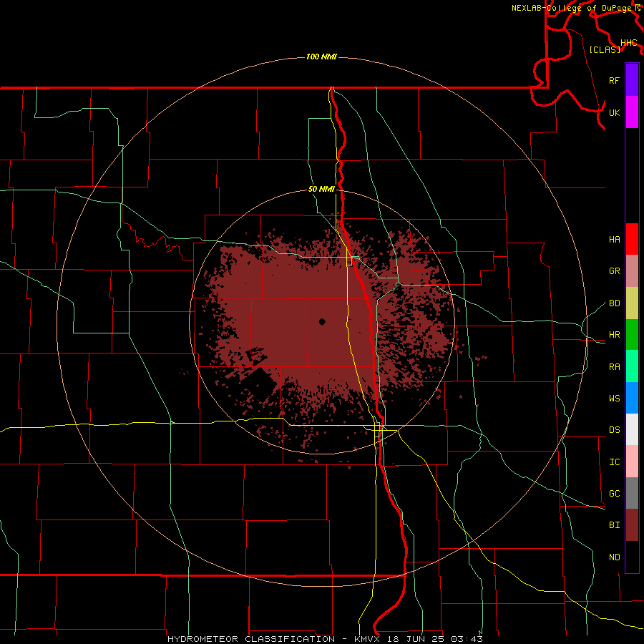Image resolution: width=644 pixels, height=644 pixels.
Task: Click the black radar site dot at center
Action: [322, 321]
